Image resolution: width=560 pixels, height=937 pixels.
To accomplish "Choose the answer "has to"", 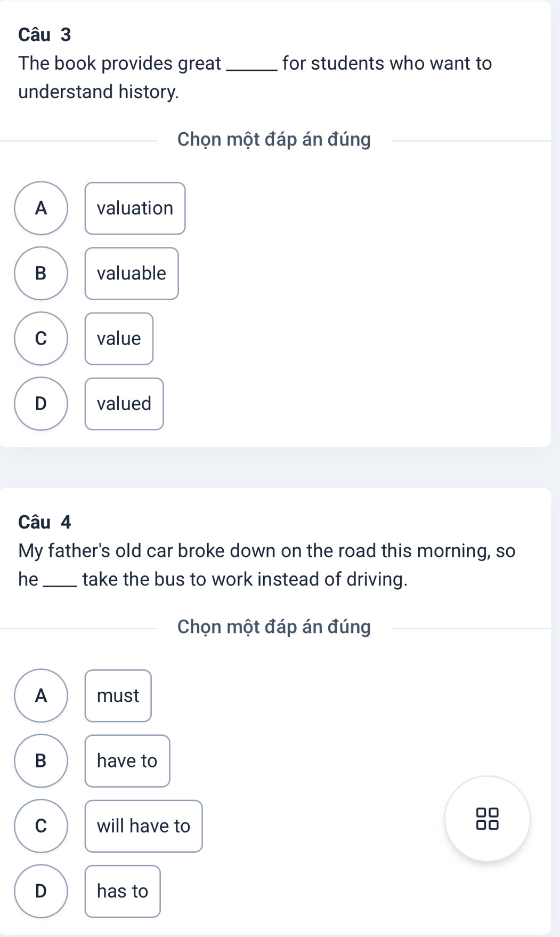I will 121,892.
